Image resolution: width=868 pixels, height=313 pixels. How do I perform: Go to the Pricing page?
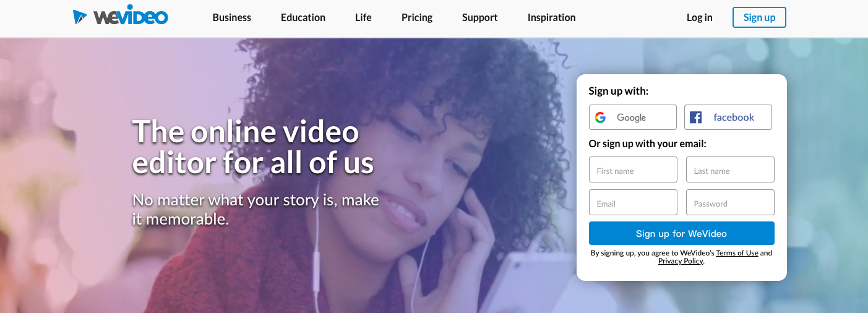click(417, 17)
